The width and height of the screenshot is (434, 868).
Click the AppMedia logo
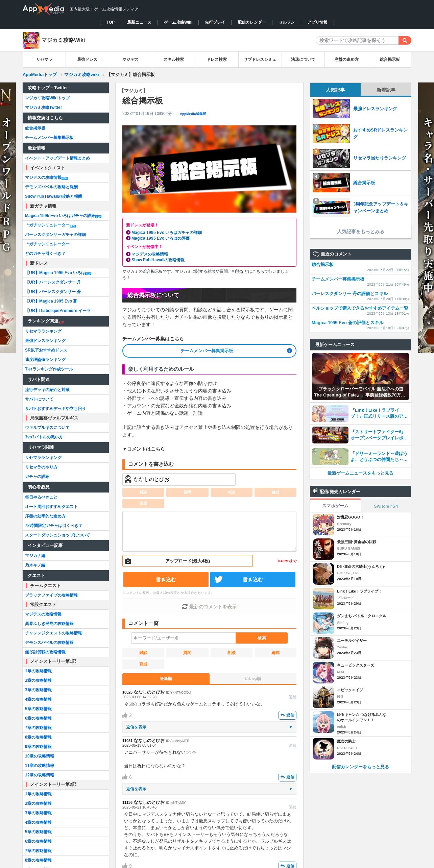click(43, 9)
